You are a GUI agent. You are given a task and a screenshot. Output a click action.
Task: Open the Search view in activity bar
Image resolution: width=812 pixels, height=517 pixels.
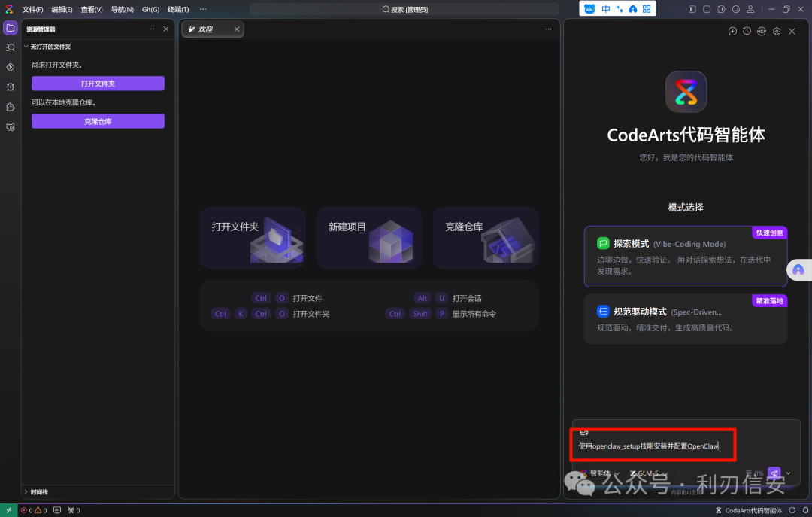tap(11, 47)
